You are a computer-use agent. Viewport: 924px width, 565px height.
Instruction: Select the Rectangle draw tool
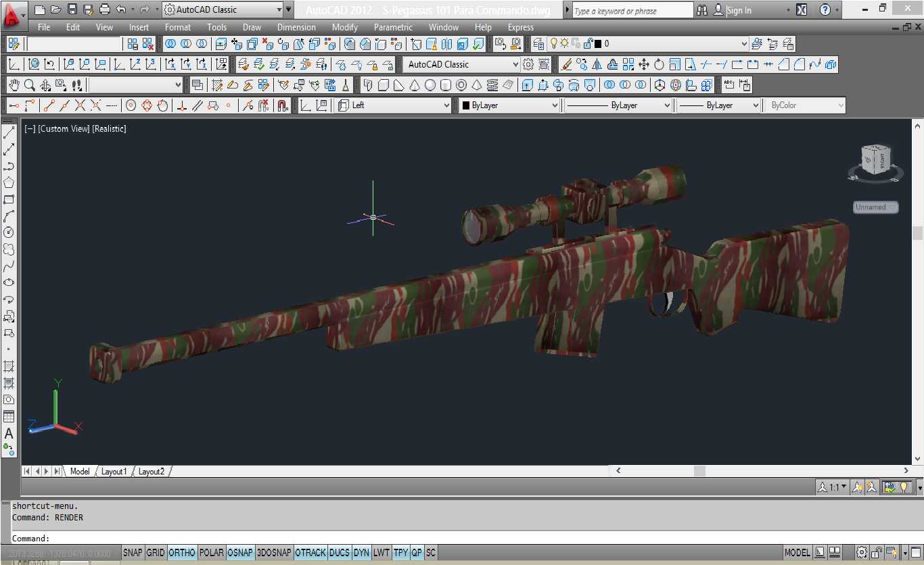click(x=9, y=199)
